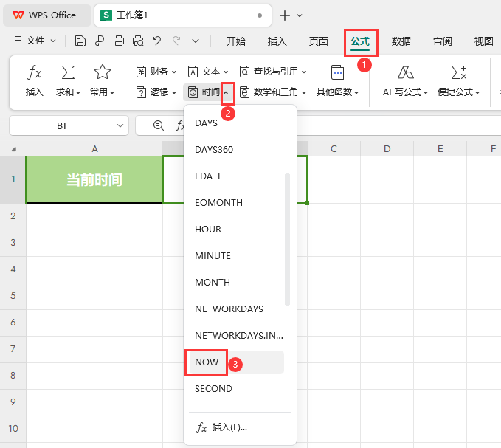Select row 10 header

pyautogui.click(x=13, y=429)
